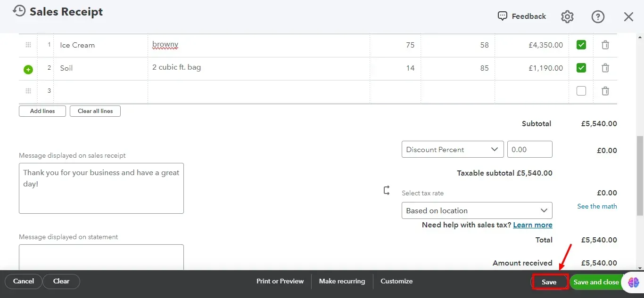Screen dimensions: 644x298
Task: Click the sales tax Learn more link
Action: [x=533, y=225]
